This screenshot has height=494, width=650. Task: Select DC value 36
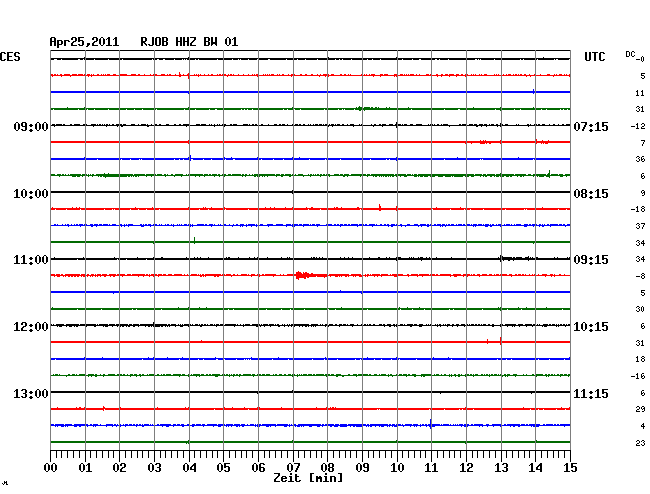coord(640,159)
